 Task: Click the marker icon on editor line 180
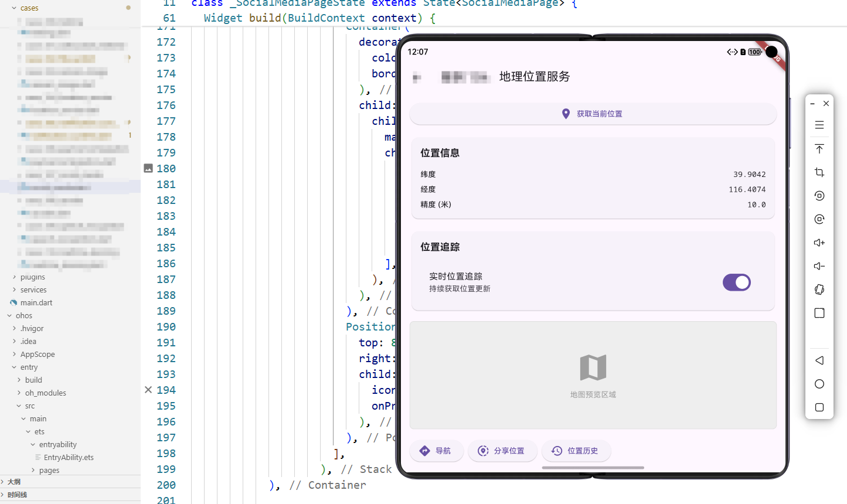(148, 168)
